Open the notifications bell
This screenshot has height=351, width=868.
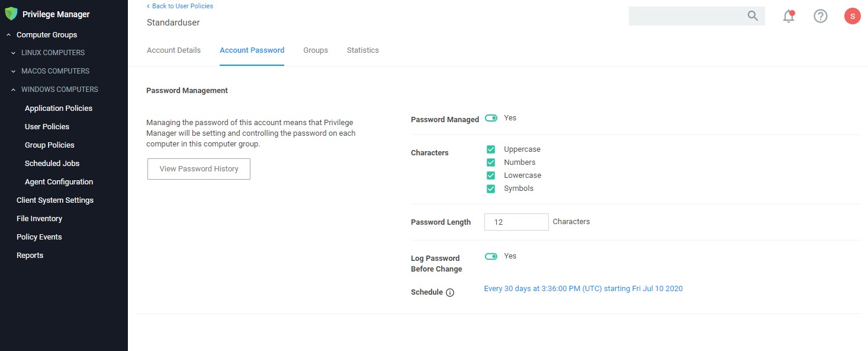789,16
